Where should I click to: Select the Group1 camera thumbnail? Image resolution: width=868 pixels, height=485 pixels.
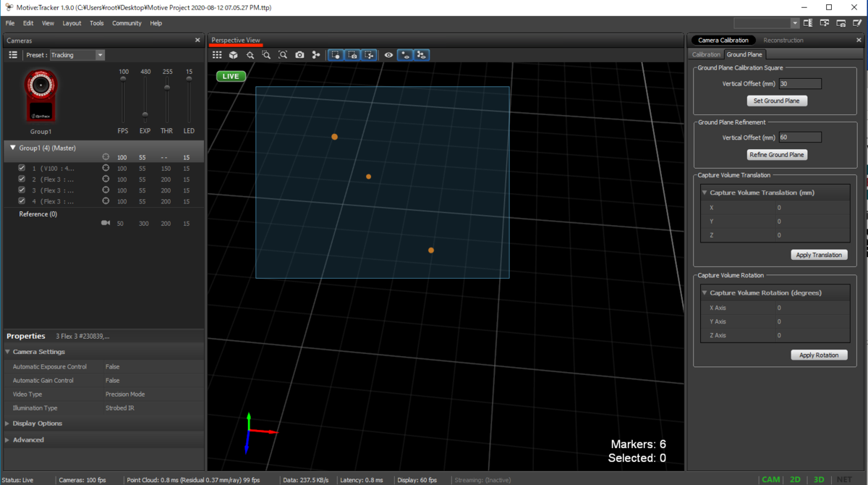pyautogui.click(x=41, y=96)
